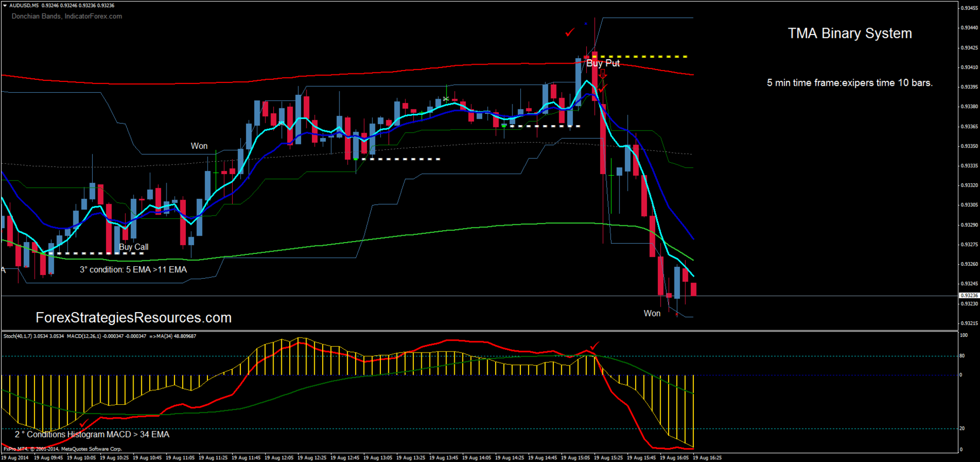Click price axis value 0.93290
980x462 pixels.
click(x=969, y=225)
